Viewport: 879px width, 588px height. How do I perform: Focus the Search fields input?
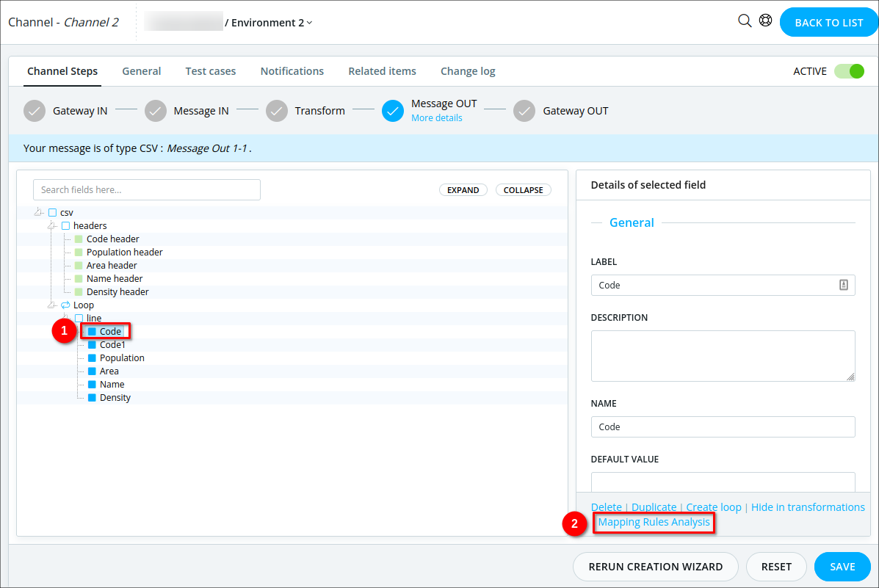pos(147,189)
